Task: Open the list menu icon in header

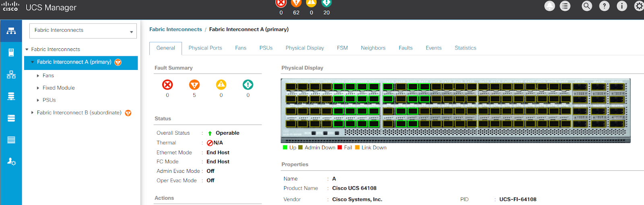Action: [565, 6]
